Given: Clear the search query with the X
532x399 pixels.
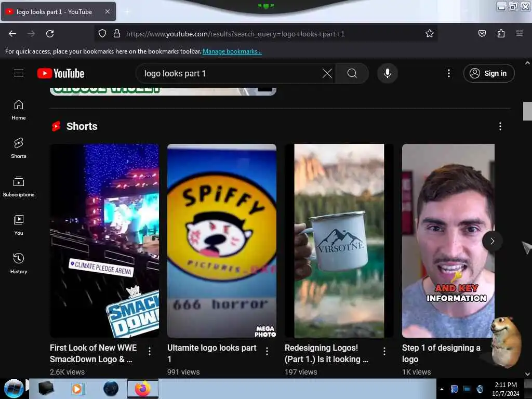Looking at the screenshot, I should [327, 73].
